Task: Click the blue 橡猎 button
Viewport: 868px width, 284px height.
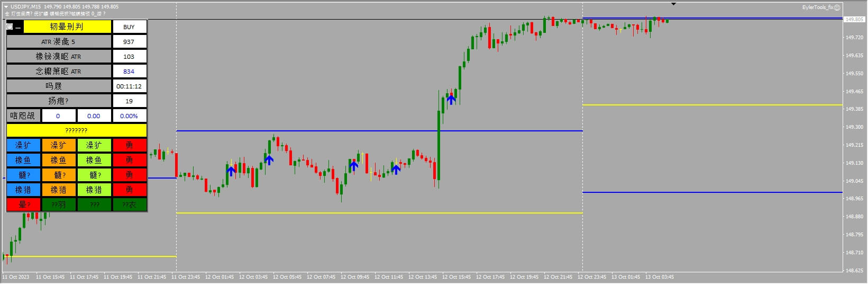Action: click(x=23, y=190)
